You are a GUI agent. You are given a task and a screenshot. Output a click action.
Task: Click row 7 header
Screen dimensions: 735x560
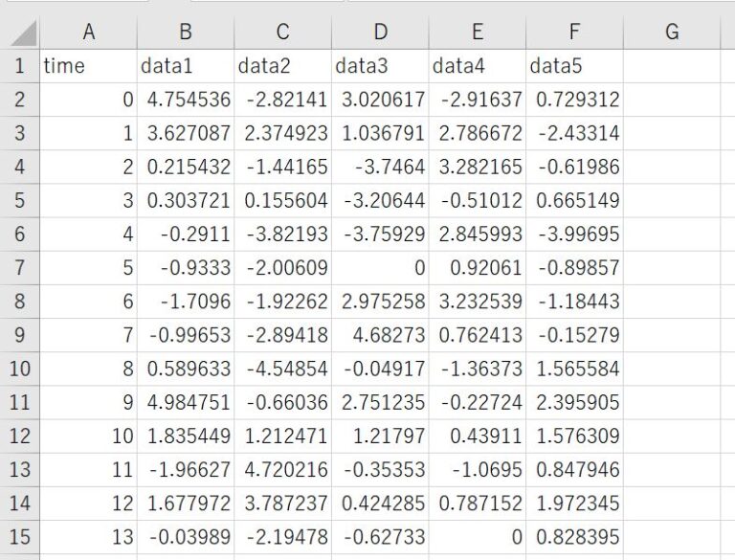[19, 268]
